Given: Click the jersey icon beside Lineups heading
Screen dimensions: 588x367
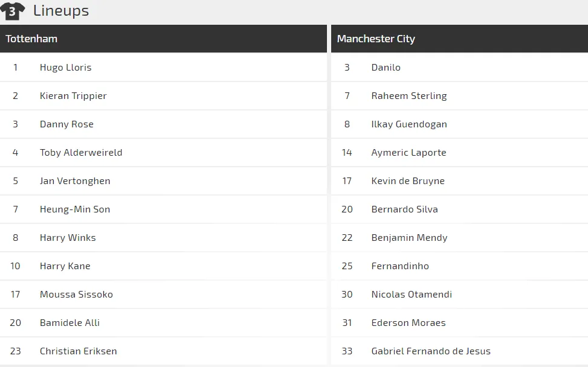Looking at the screenshot, I should 13,10.
